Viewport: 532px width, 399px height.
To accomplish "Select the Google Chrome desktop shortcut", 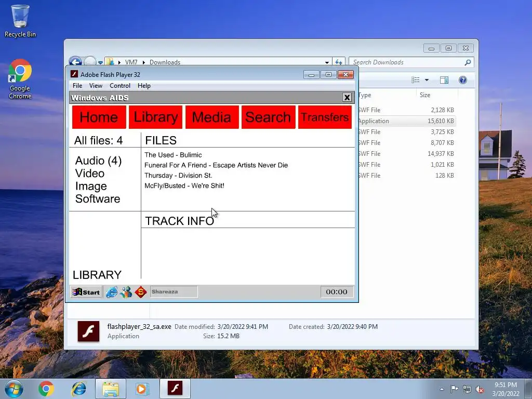I will pos(20,79).
